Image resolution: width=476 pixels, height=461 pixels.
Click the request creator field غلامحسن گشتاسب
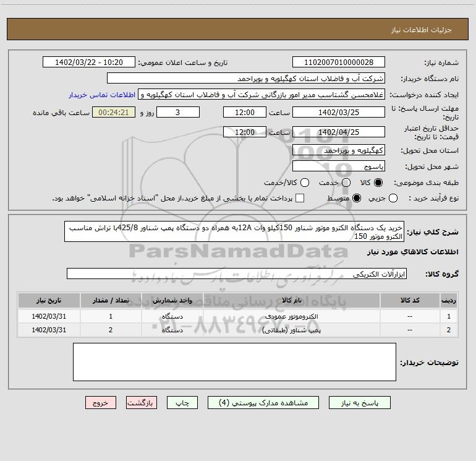pyautogui.click(x=261, y=95)
